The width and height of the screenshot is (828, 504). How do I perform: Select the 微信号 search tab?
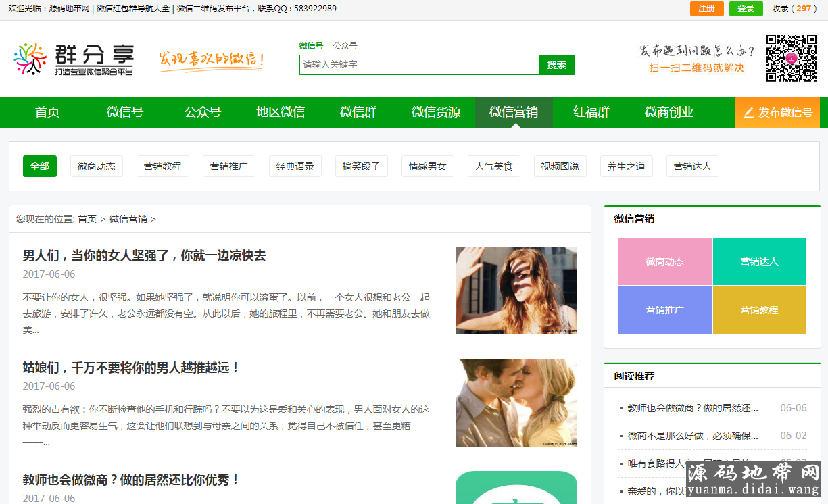(x=311, y=46)
